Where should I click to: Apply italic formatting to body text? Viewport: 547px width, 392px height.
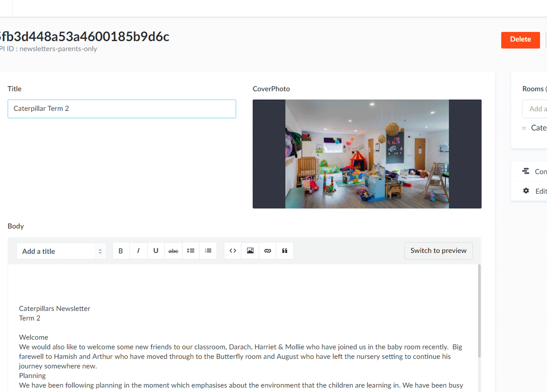click(138, 251)
